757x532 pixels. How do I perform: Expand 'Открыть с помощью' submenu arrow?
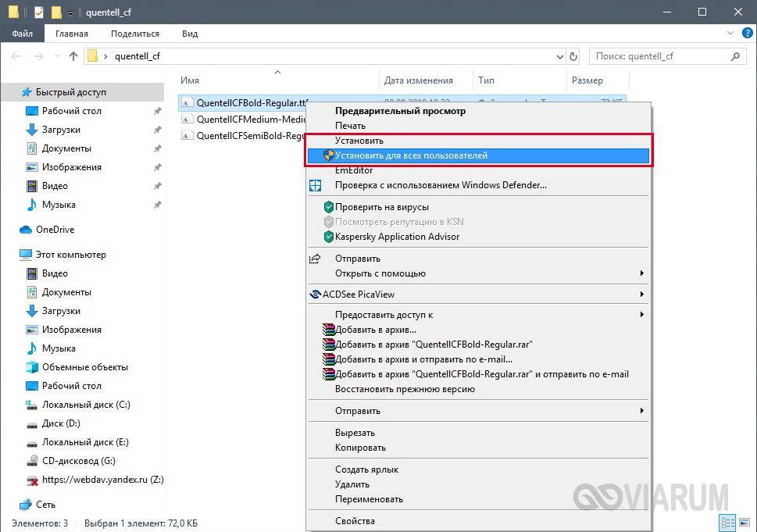pyautogui.click(x=642, y=273)
